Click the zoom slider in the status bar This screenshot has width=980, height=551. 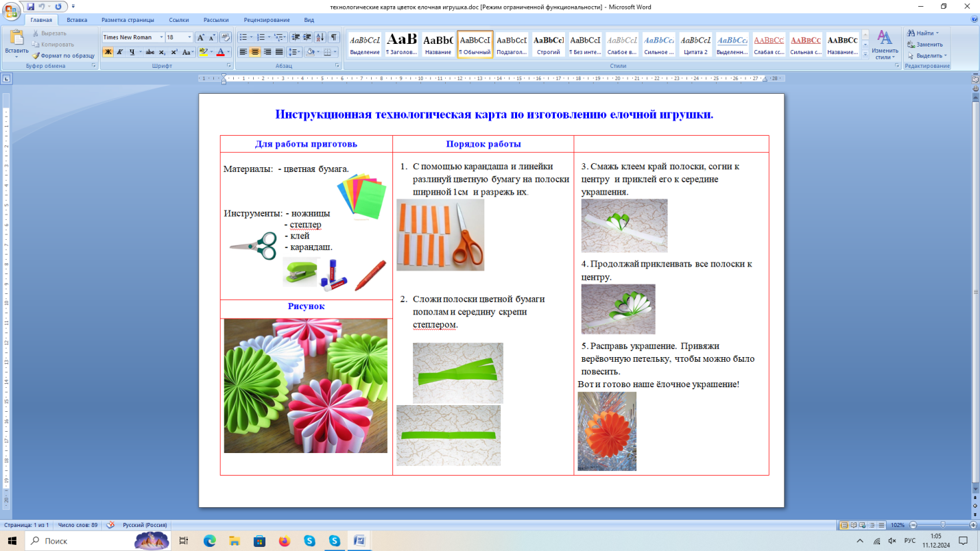tap(942, 525)
